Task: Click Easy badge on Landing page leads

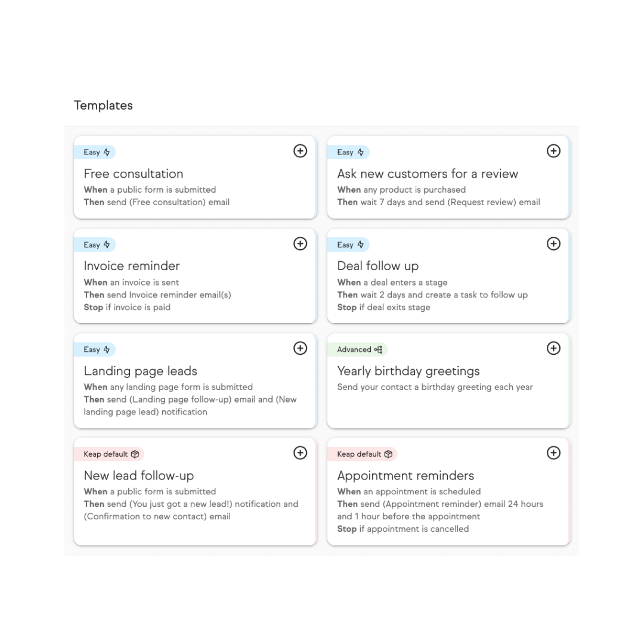Action: click(x=95, y=349)
